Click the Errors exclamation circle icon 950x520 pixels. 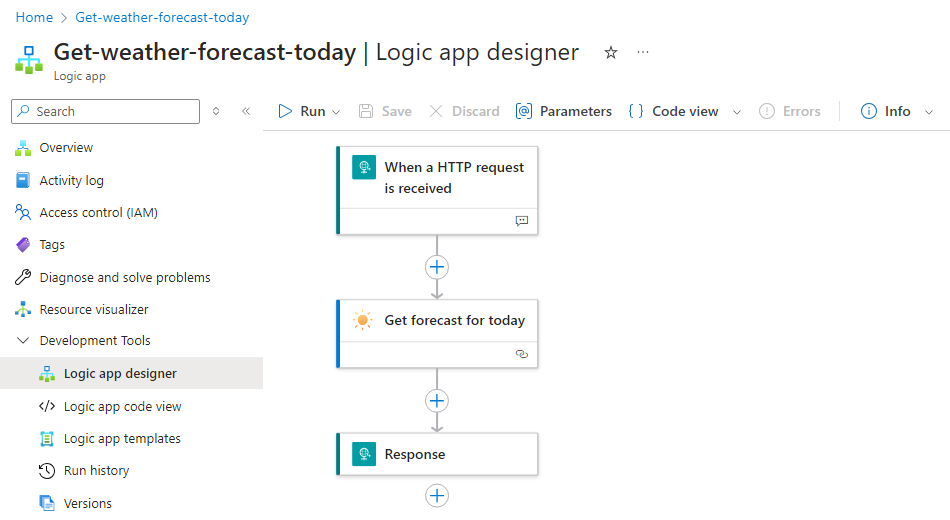point(766,112)
